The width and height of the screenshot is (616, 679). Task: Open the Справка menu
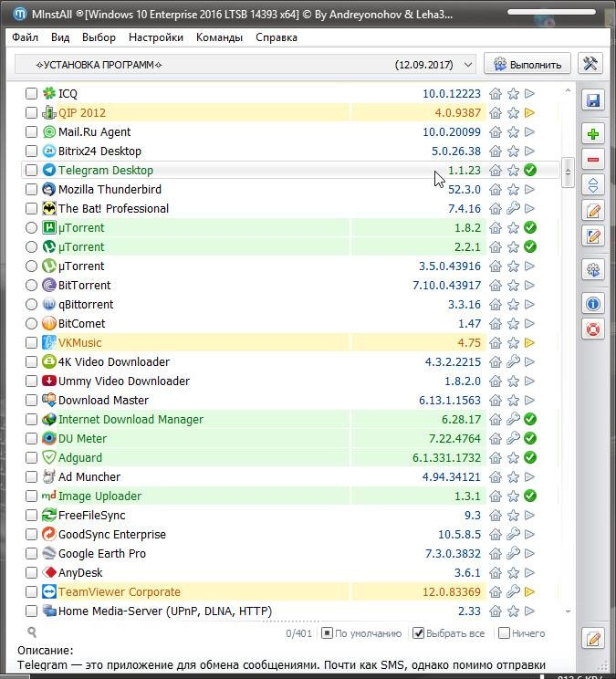tap(277, 37)
